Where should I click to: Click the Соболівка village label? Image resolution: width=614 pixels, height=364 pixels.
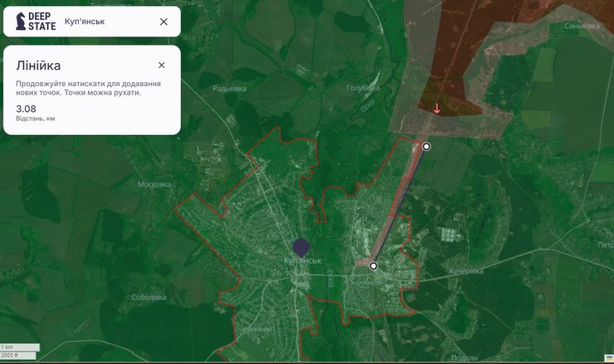[x=148, y=297]
